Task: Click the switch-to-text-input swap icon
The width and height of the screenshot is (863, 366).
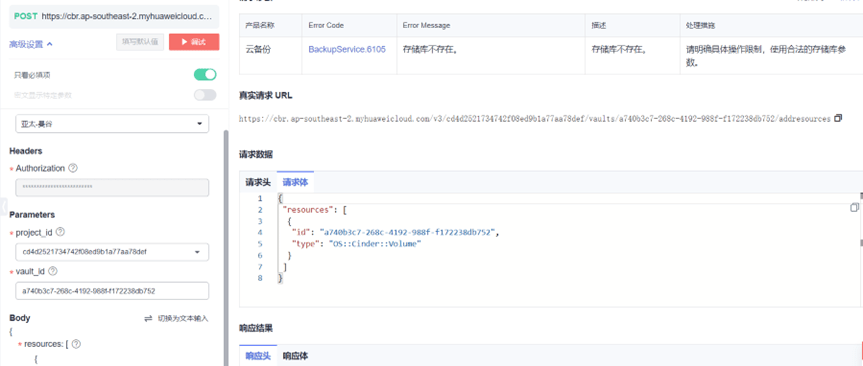Action: 148,318
